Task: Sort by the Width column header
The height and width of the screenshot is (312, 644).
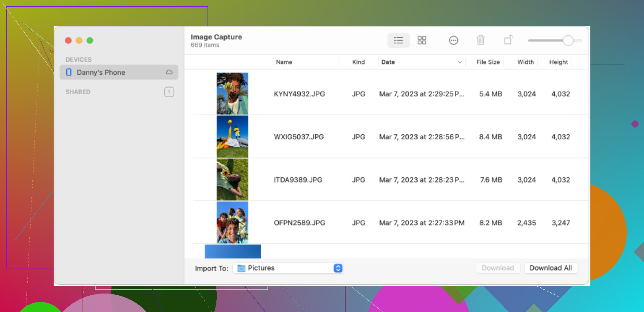Action: (525, 62)
